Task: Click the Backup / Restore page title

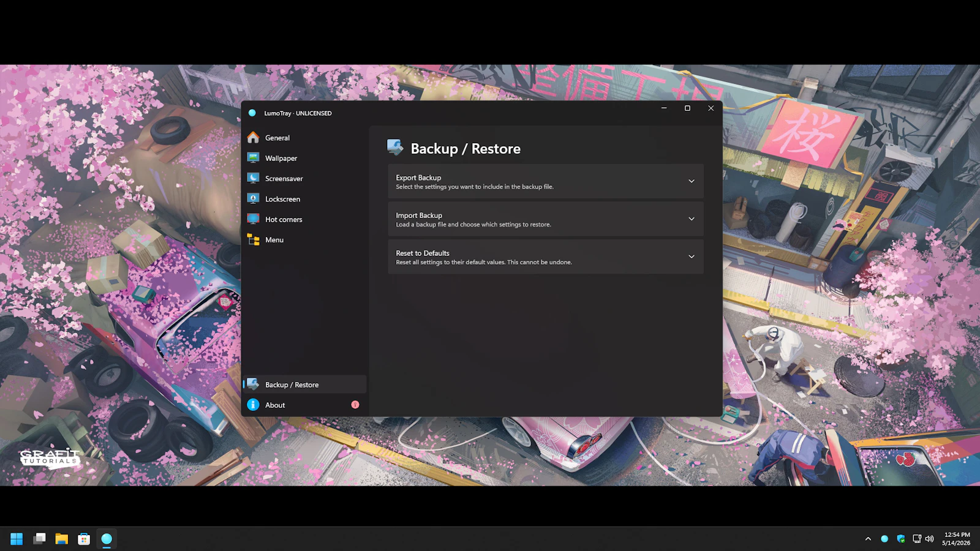Action: 466,149
